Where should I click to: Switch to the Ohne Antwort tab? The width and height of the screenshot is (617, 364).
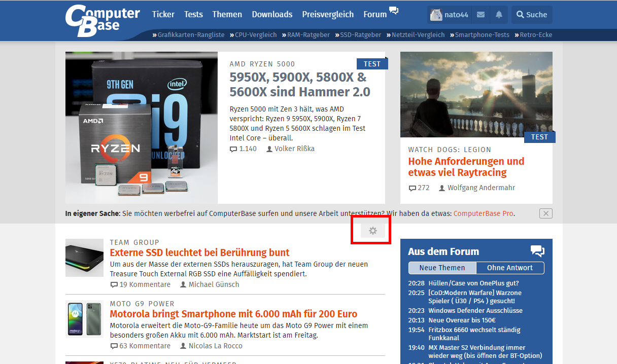(510, 268)
